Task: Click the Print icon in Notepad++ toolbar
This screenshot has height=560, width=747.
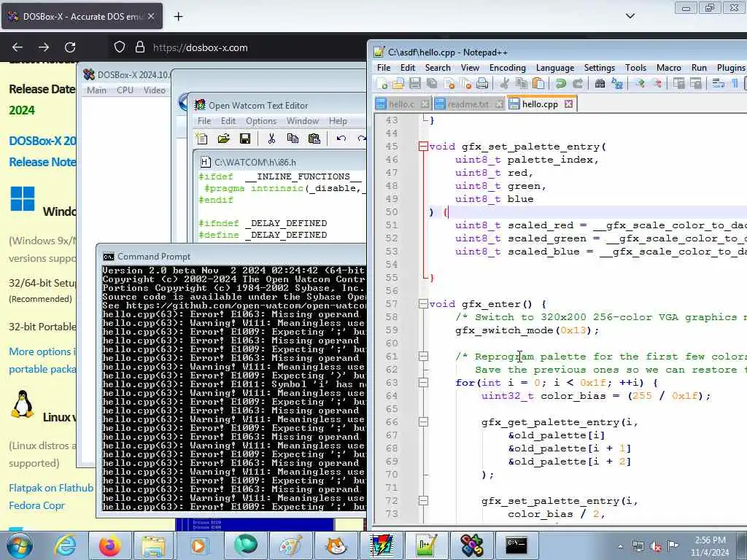Action: [482, 84]
